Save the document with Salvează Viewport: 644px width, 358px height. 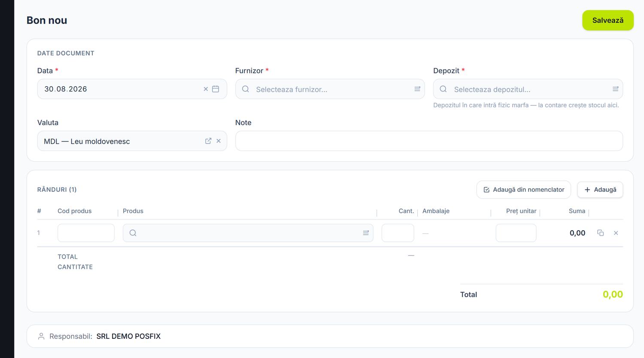point(608,20)
